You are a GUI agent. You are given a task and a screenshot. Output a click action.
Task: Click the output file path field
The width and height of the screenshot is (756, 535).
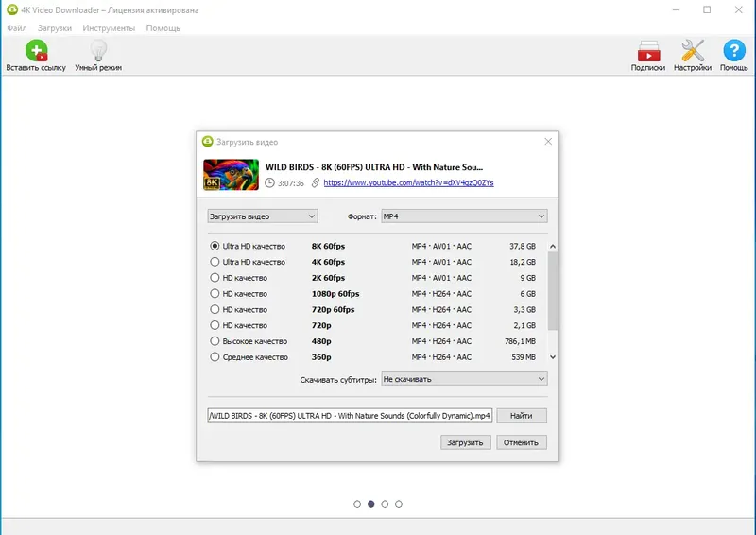tap(350, 415)
